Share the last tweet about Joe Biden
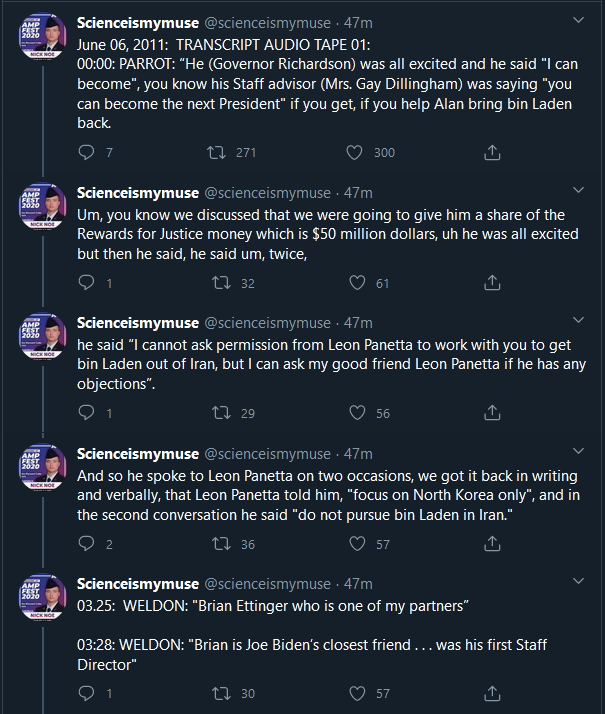This screenshot has height=714, width=605. (492, 693)
